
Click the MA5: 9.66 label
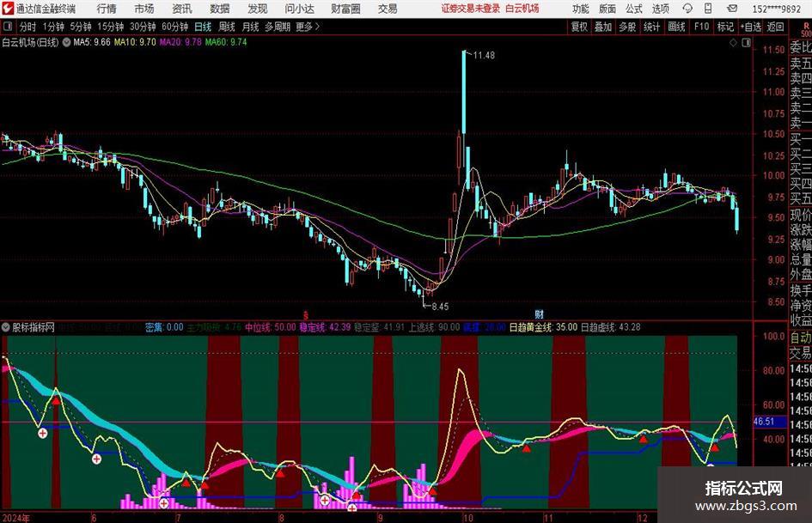coord(92,42)
